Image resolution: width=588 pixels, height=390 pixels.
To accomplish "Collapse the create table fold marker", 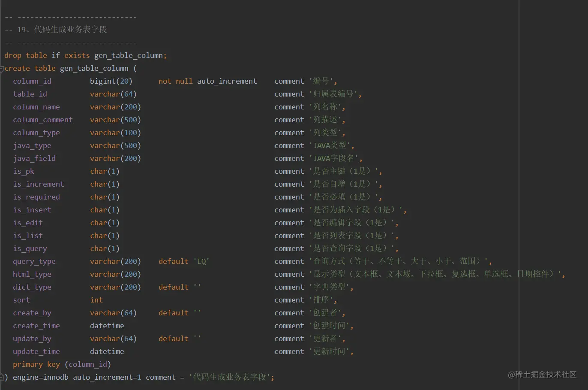I will click(x=2, y=69).
